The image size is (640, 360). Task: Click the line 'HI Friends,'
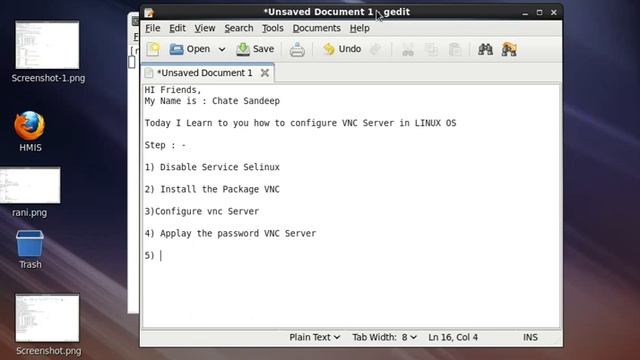tap(173, 90)
